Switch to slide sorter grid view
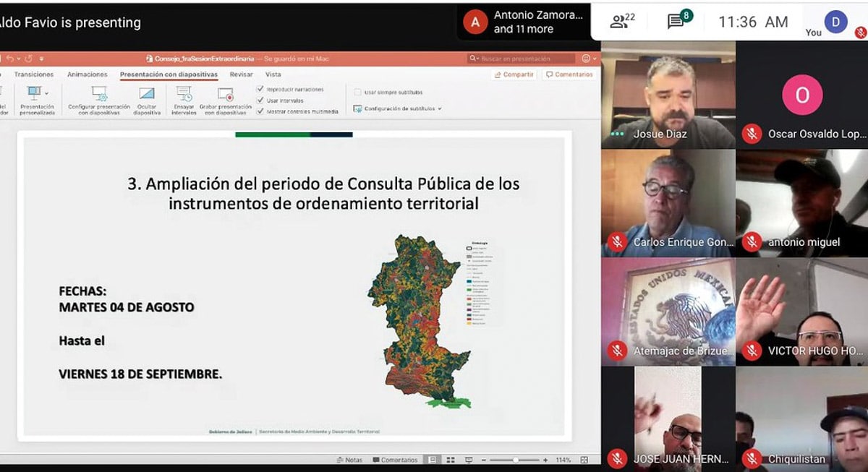The width and height of the screenshot is (868, 472). 450,460
